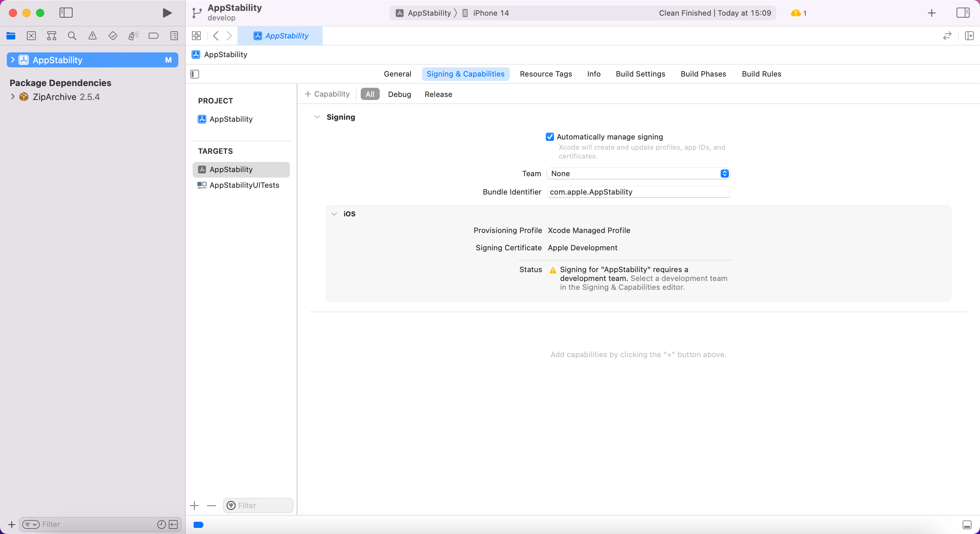Open the test navigator diamond icon
980x534 pixels.
coord(113,36)
